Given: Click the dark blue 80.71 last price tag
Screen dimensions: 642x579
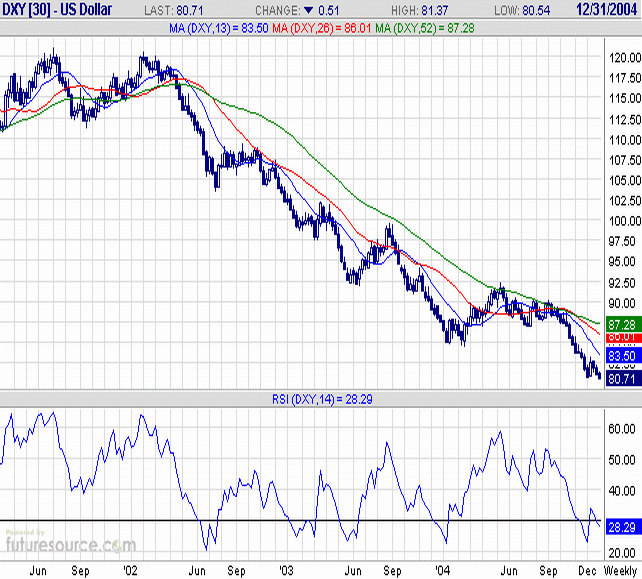Looking at the screenshot, I should pos(623,379).
